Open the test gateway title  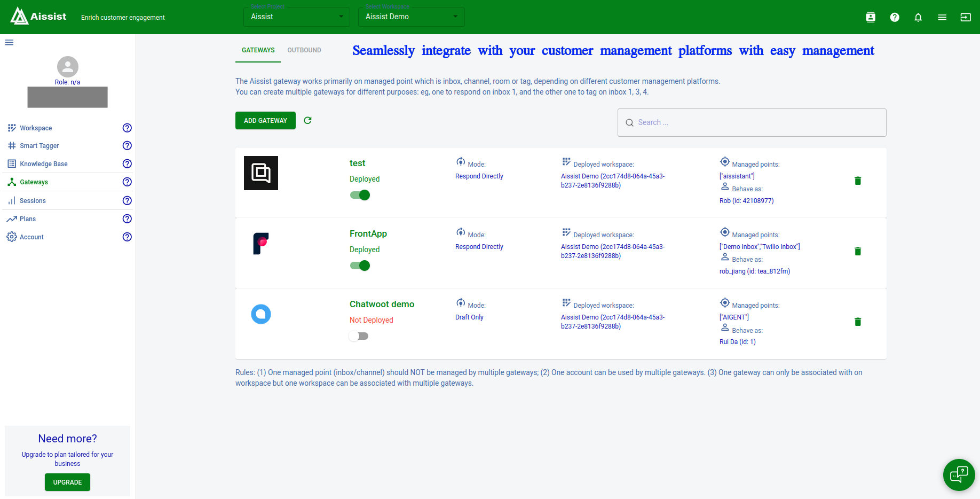[x=358, y=163]
